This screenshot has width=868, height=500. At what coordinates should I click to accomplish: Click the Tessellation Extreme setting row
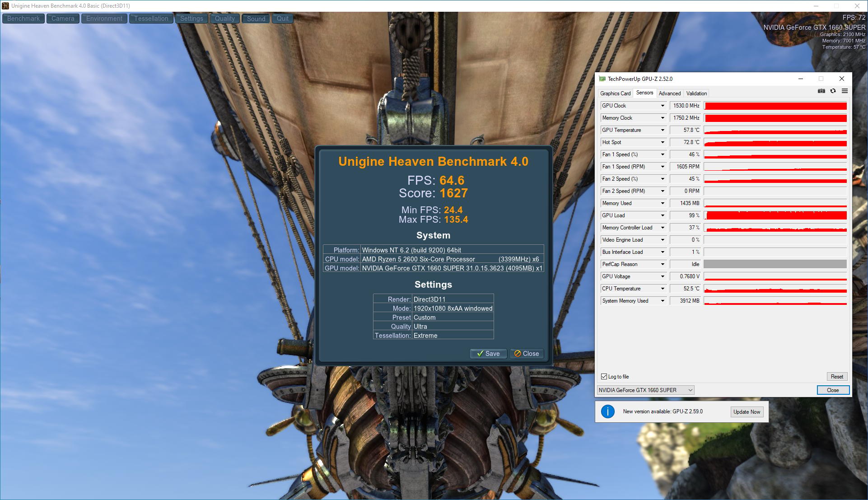click(x=434, y=336)
